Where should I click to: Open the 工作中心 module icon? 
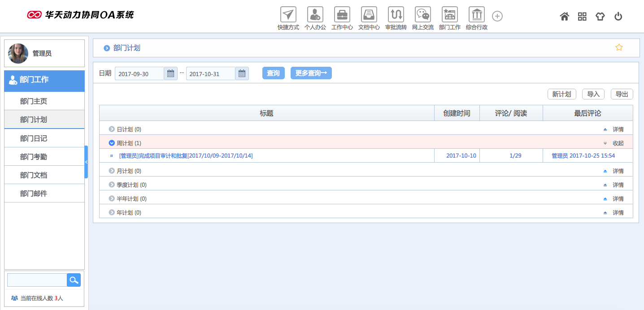(342, 14)
